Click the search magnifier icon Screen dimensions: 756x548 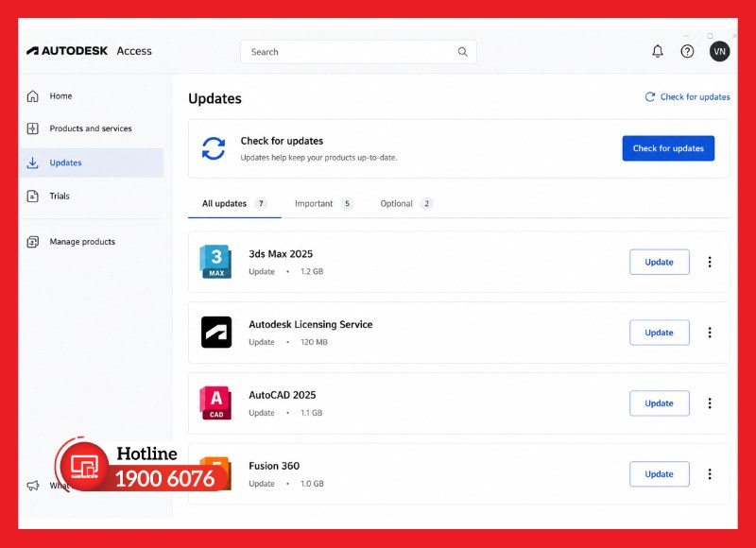[x=462, y=52]
